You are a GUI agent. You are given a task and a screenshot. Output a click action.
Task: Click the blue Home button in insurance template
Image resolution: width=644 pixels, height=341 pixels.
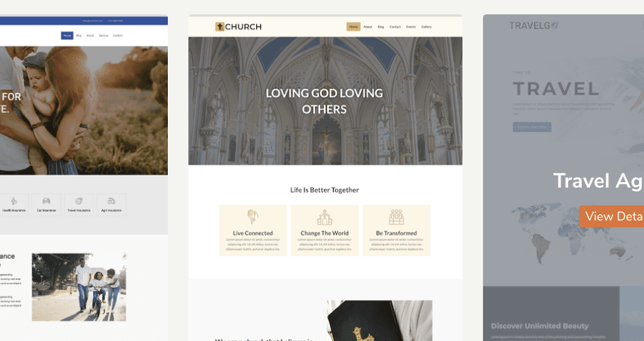67,36
